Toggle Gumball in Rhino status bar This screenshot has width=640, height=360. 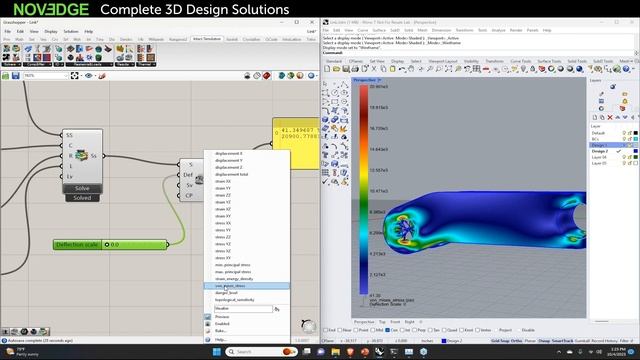point(582,341)
